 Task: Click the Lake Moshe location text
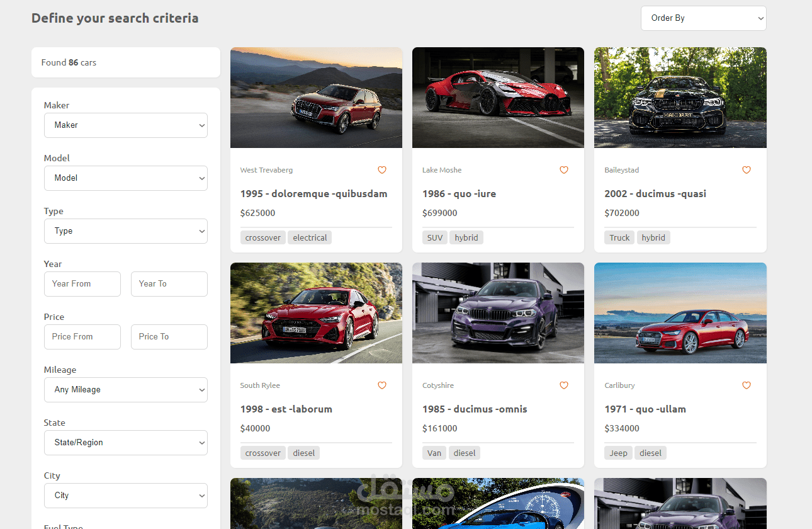tap(442, 170)
